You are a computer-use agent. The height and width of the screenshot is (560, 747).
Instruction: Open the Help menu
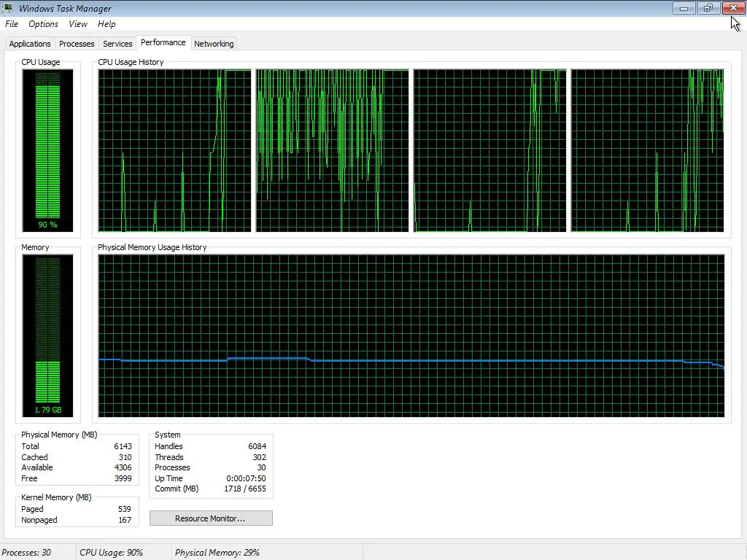tap(107, 24)
